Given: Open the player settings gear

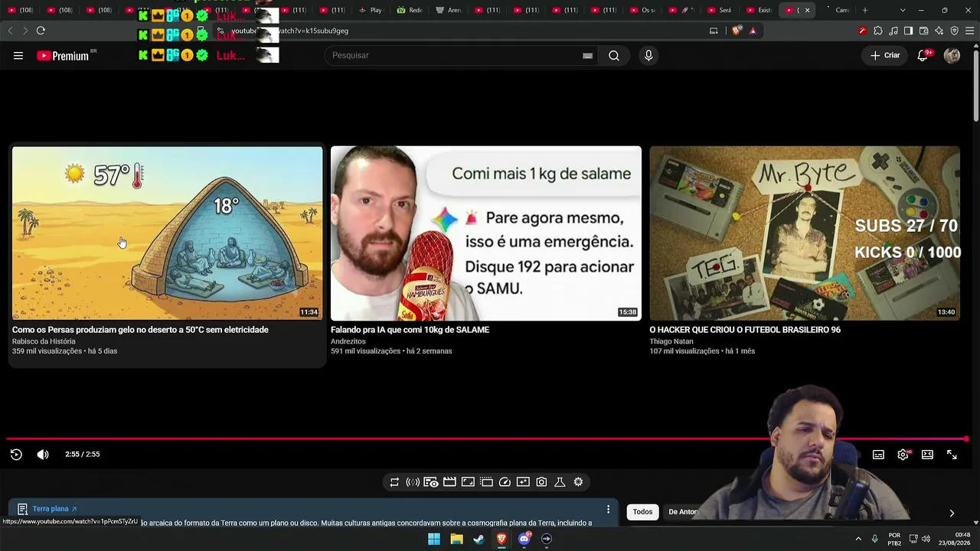Looking at the screenshot, I should 903,455.
